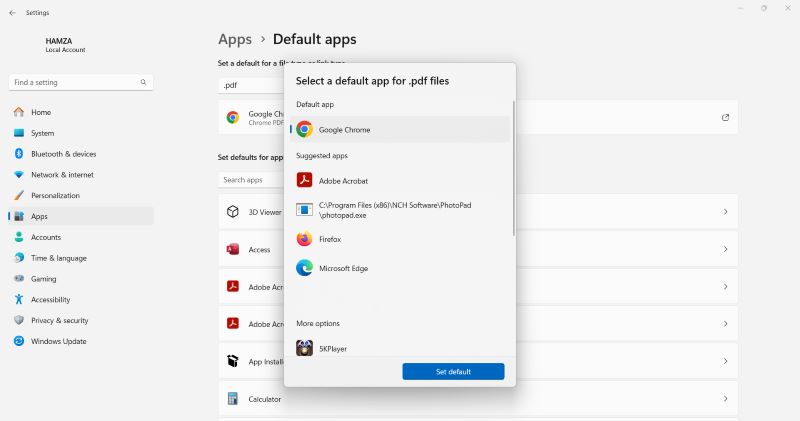Image resolution: width=800 pixels, height=421 pixels.
Task: Expand the App Installer row chevron
Action: click(725, 361)
